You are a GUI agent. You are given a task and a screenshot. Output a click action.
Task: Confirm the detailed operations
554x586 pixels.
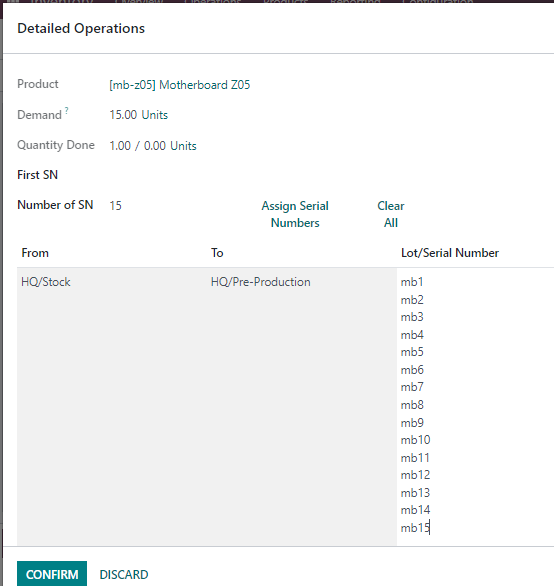tap(52, 574)
